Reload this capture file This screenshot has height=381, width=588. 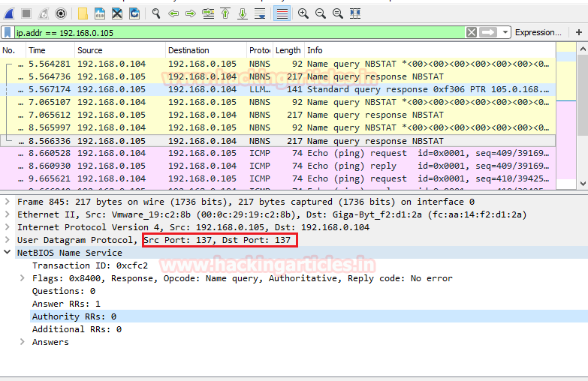(134, 13)
